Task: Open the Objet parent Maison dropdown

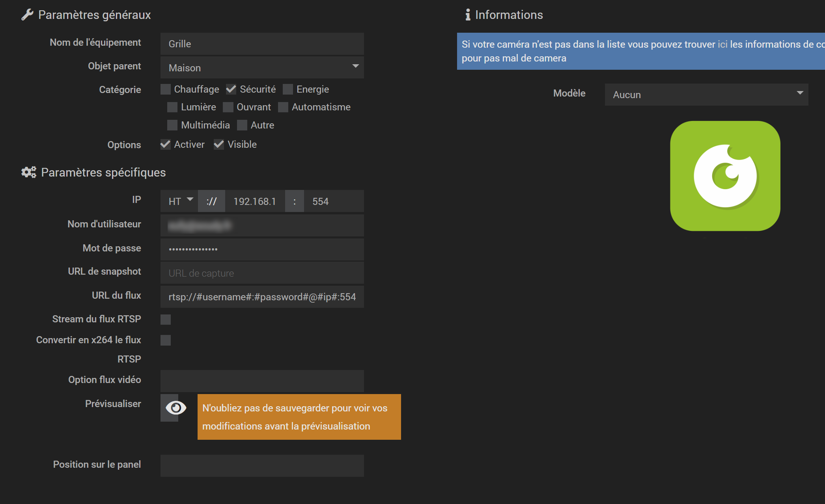Action: (262, 67)
